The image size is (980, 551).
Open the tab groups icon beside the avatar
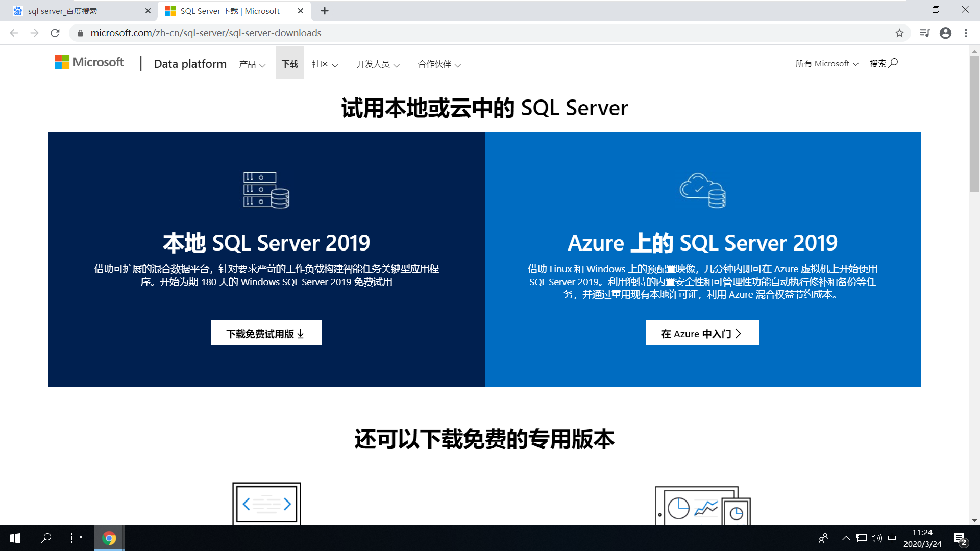coord(925,33)
